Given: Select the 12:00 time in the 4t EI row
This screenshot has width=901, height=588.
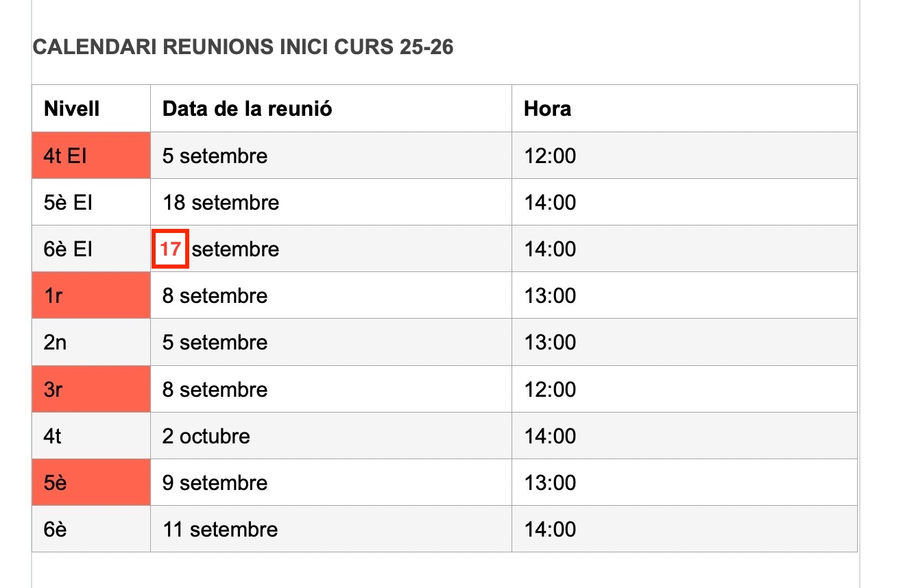Looking at the screenshot, I should (x=550, y=156).
